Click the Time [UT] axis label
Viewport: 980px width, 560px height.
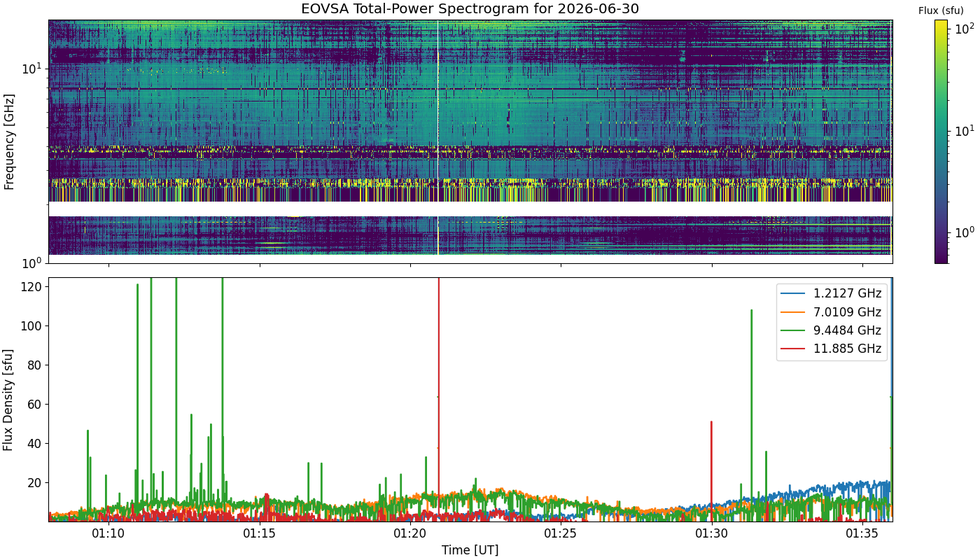pyautogui.click(x=470, y=550)
